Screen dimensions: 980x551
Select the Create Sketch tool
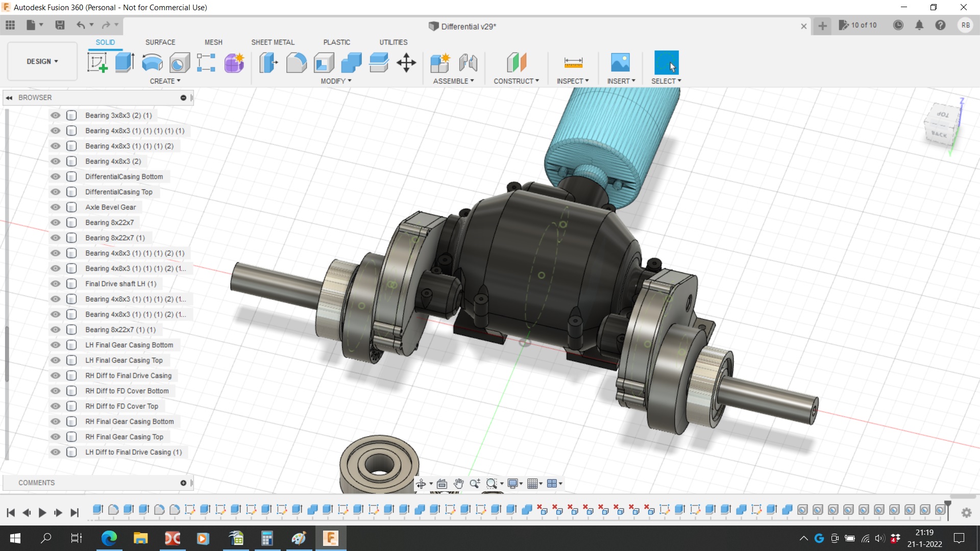(97, 63)
